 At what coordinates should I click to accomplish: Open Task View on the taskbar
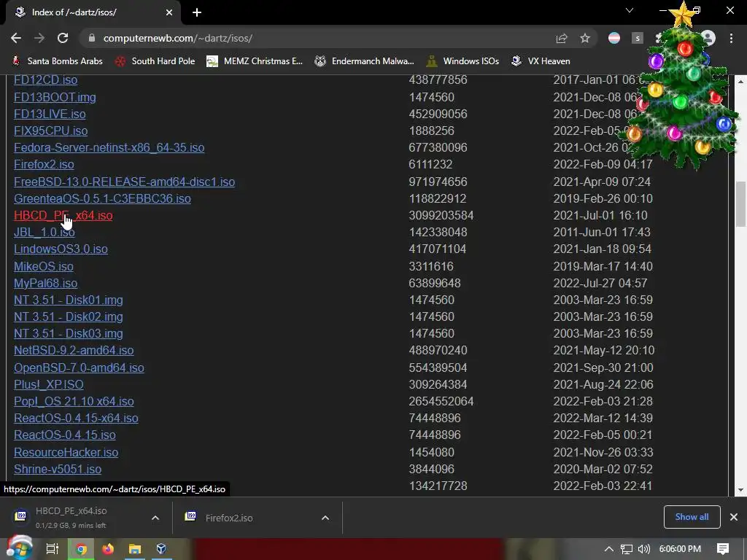click(52, 548)
